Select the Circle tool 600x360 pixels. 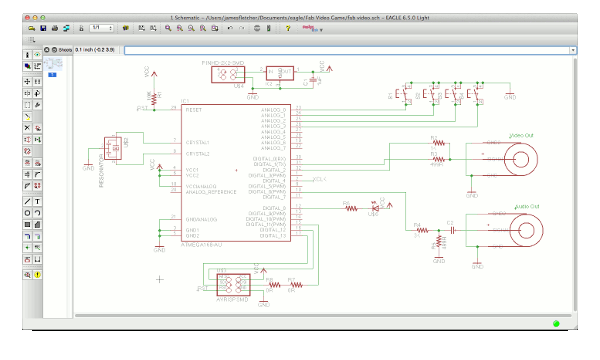(x=27, y=213)
